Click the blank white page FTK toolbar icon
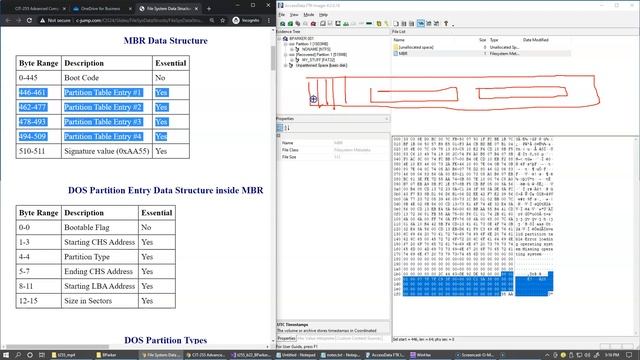This screenshot has width=640, height=360. (x=396, y=24)
